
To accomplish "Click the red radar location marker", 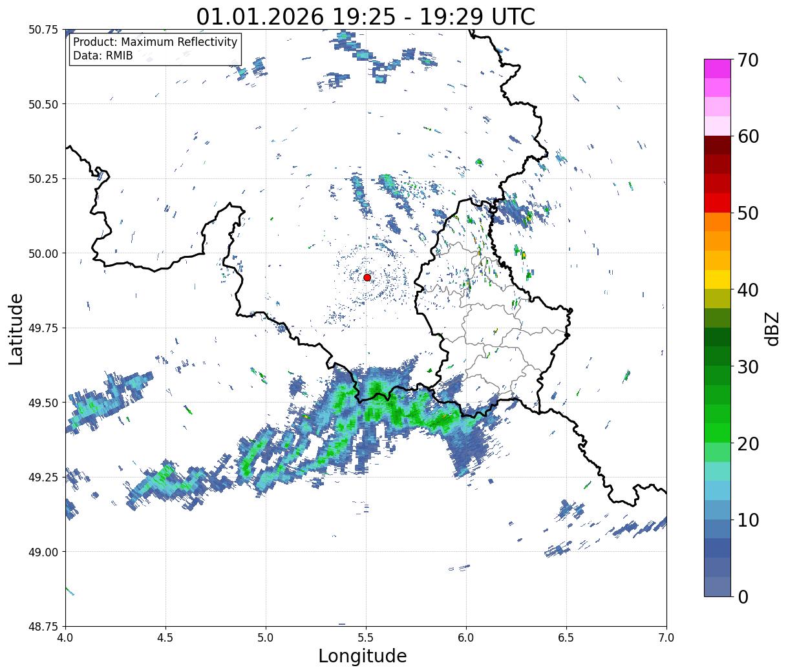I will coord(367,277).
